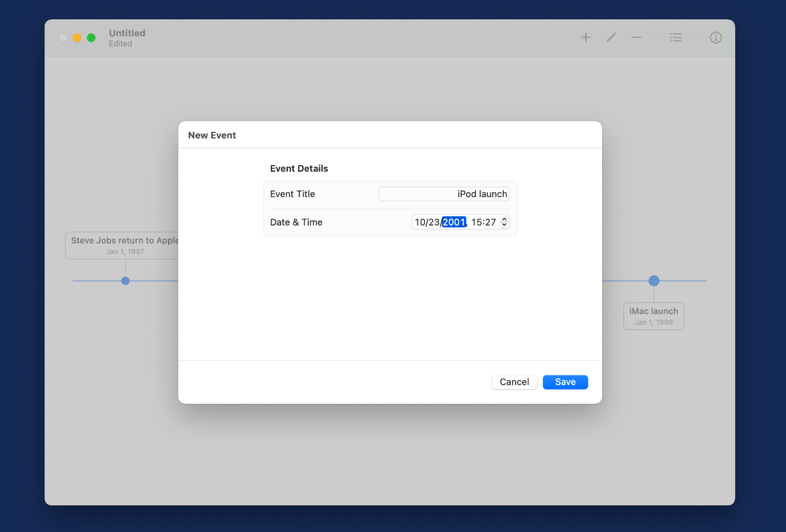Increment date using stepper up arrow
Viewport: 786px width, 532px height.
point(504,219)
